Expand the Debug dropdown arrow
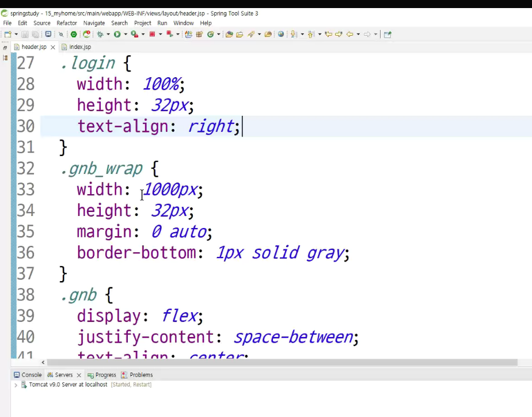532x417 pixels. [108, 34]
